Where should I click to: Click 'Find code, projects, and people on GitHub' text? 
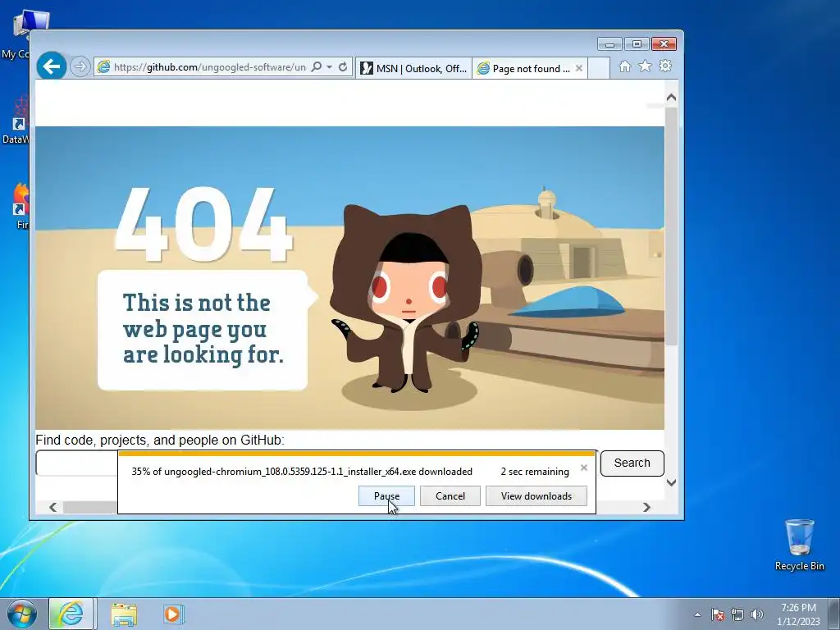[160, 441]
